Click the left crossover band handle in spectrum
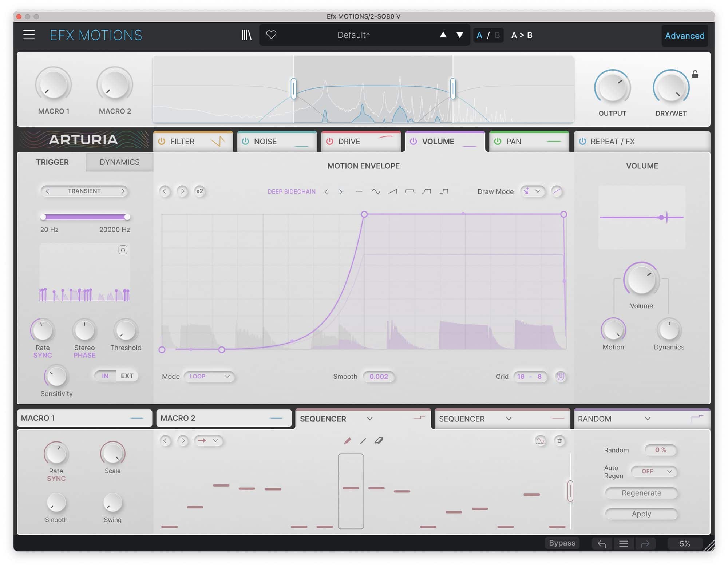The width and height of the screenshot is (728, 567). point(293,88)
